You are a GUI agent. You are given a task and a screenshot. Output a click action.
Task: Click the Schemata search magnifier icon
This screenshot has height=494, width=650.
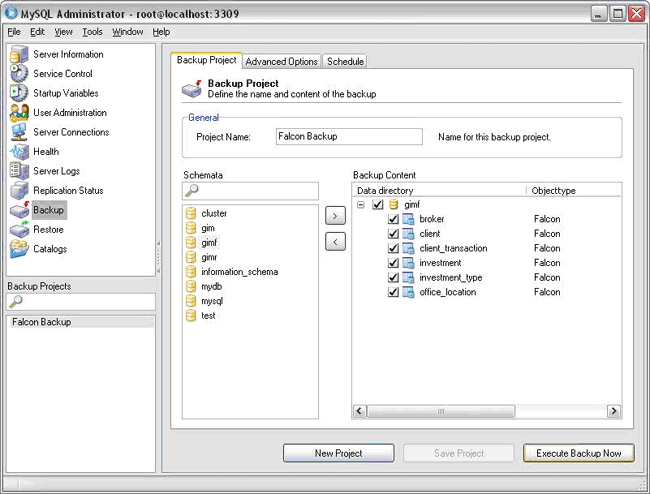tap(192, 190)
